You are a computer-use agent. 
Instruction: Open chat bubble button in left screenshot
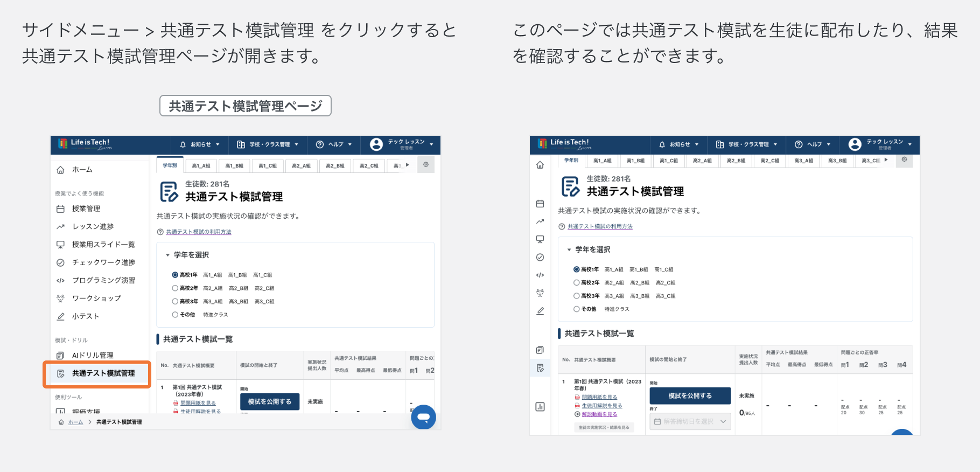pyautogui.click(x=423, y=417)
